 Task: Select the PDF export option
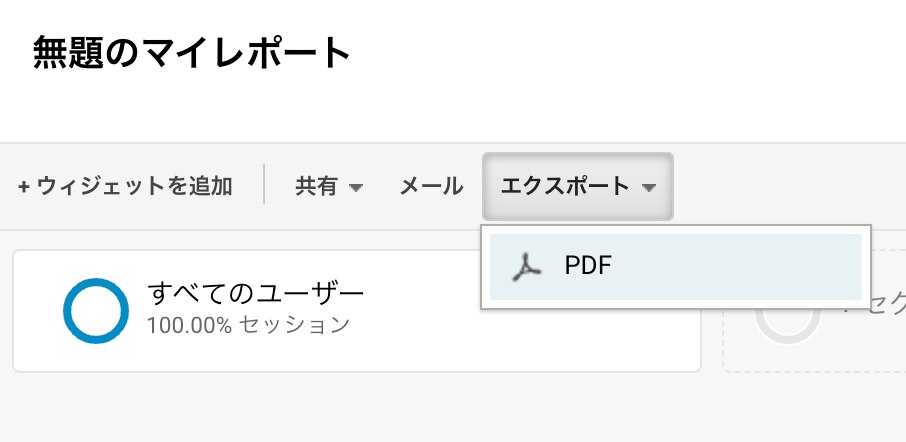pos(675,267)
